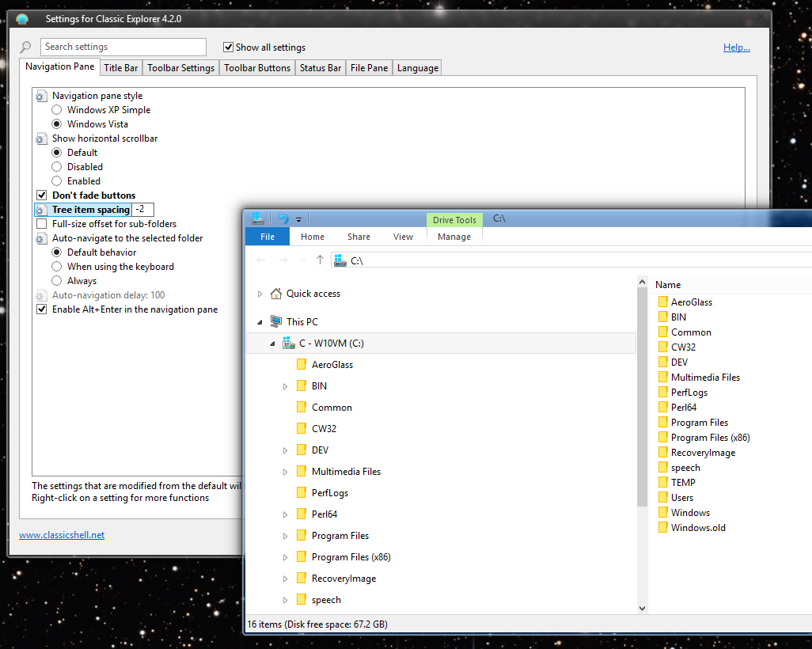Toggle Enable Alt+Enter in navigation pane

42,309
